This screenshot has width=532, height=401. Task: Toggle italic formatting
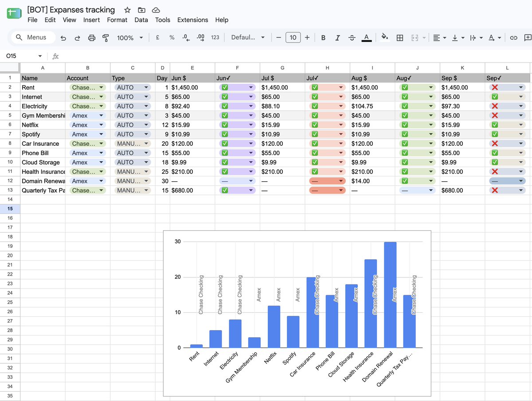pyautogui.click(x=337, y=38)
